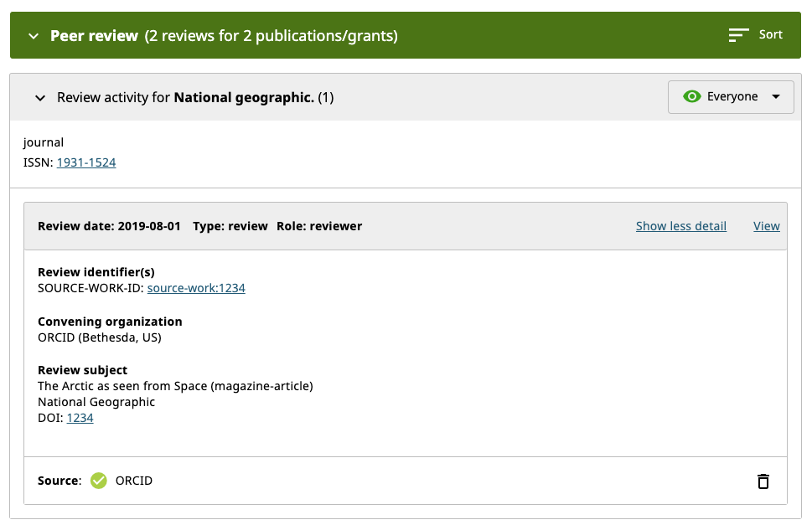Click the Sort icon in Peer review header
This screenshot has width=812, height=525.
pos(738,34)
